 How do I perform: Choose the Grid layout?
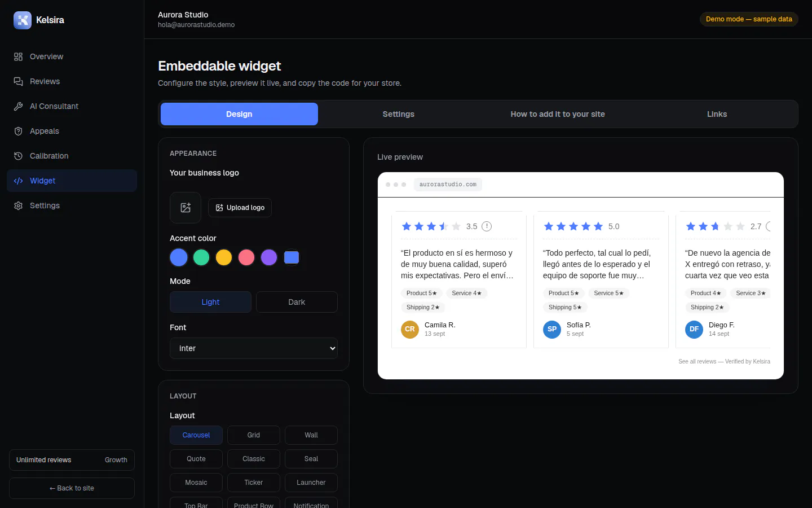[254, 435]
